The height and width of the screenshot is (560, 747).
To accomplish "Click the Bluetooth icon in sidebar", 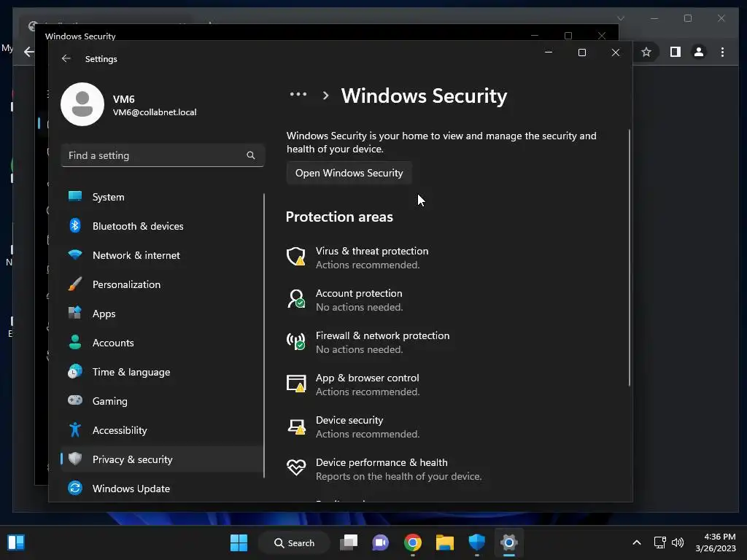I will pos(75,225).
